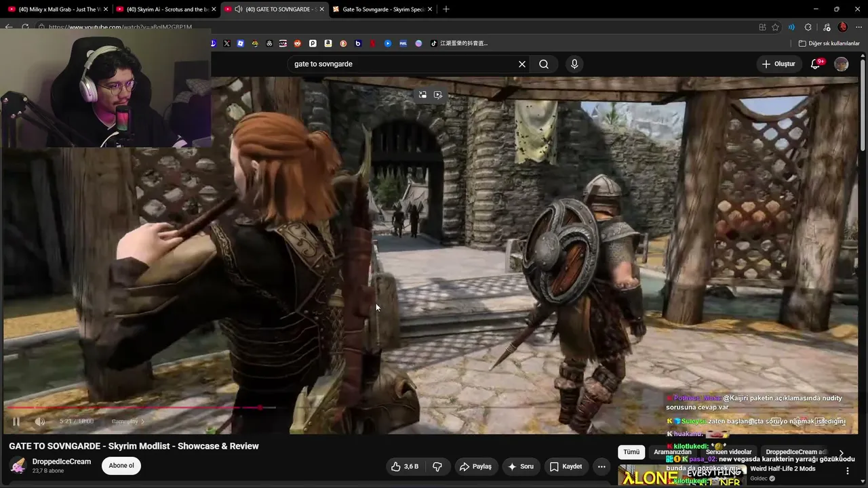This screenshot has width=868, height=488.
Task: Mute the video volume speaker icon
Action: coord(40,422)
